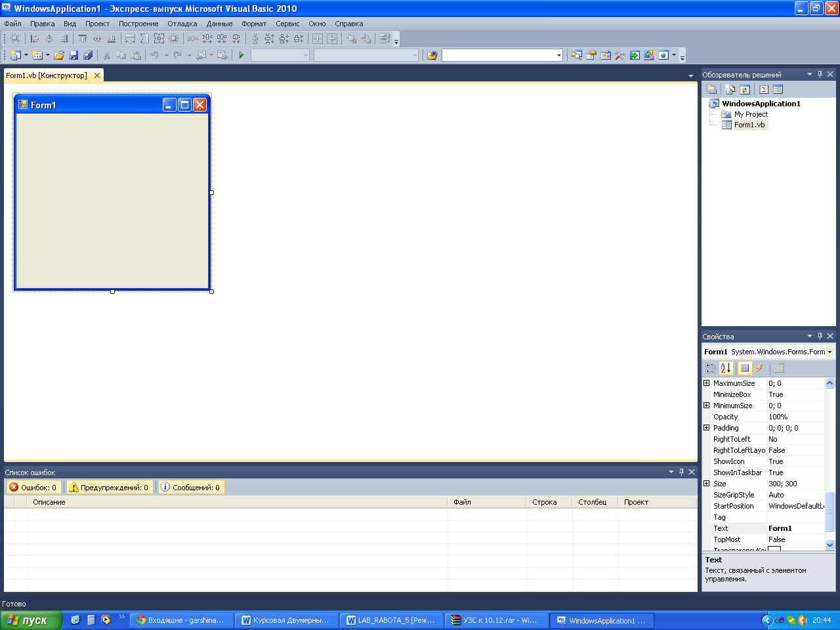Click the Find in Files icon
Screen dimensions: 840x630
point(432,55)
